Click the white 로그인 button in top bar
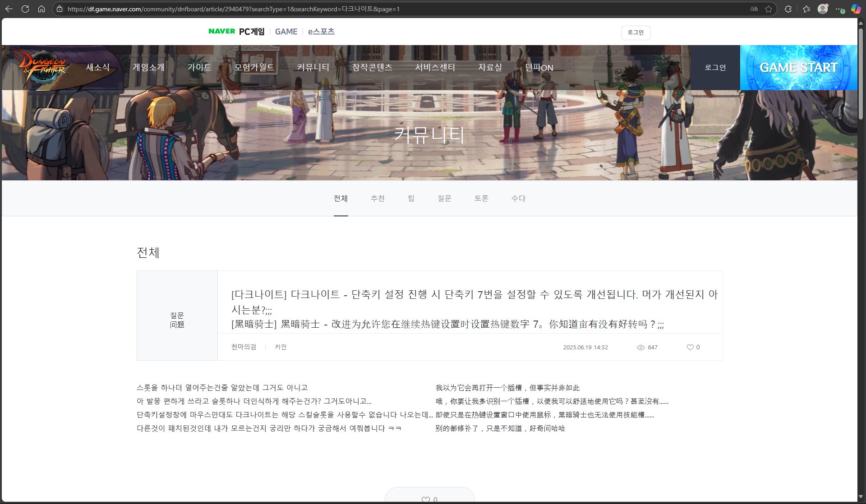Image resolution: width=866 pixels, height=504 pixels. click(636, 32)
